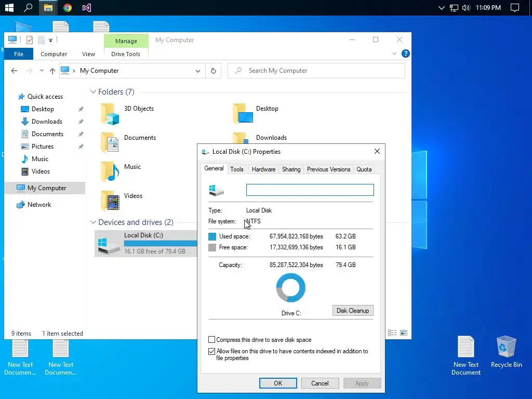Close the Local Disk Properties dialog

point(377,151)
